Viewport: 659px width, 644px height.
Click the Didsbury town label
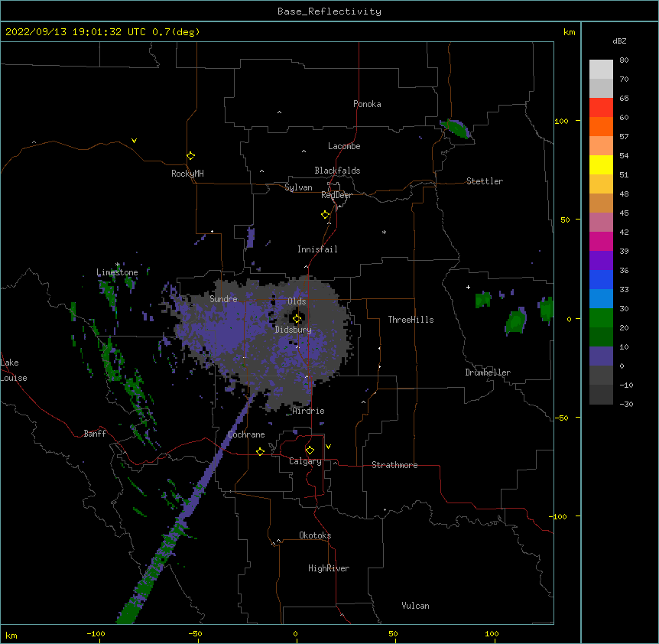pyautogui.click(x=294, y=330)
